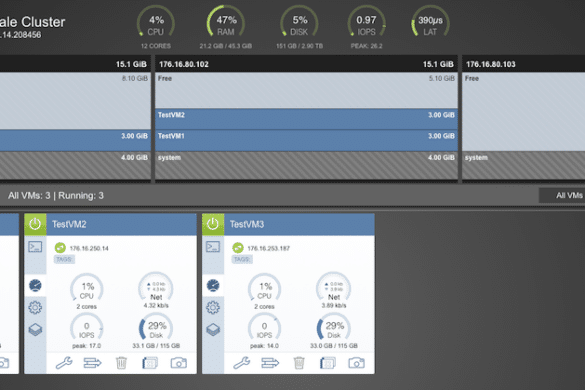
Task: Click the IP address 176.16.250.14
Action: point(89,249)
